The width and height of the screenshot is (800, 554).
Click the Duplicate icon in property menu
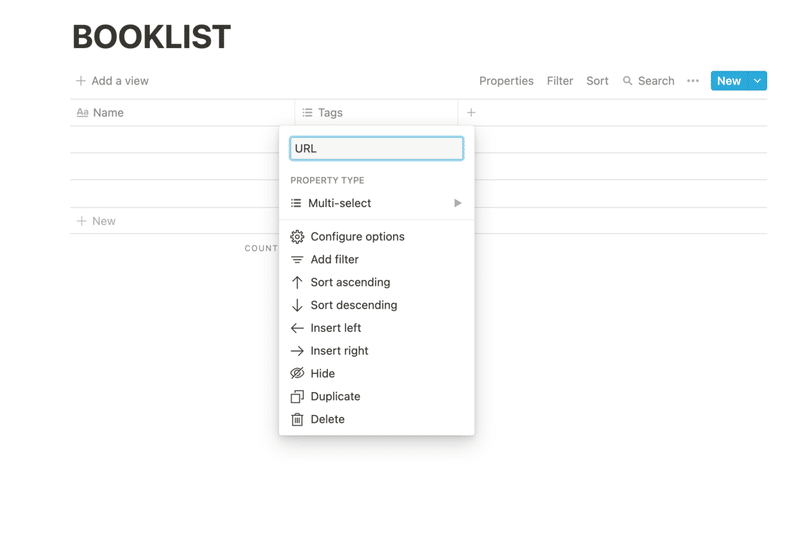[297, 397]
